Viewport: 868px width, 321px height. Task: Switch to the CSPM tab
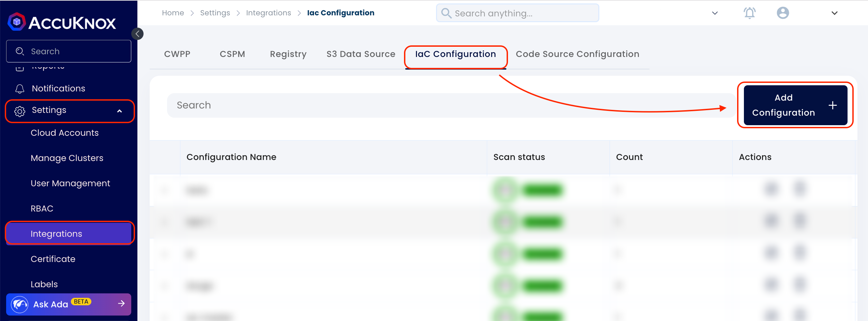point(232,54)
